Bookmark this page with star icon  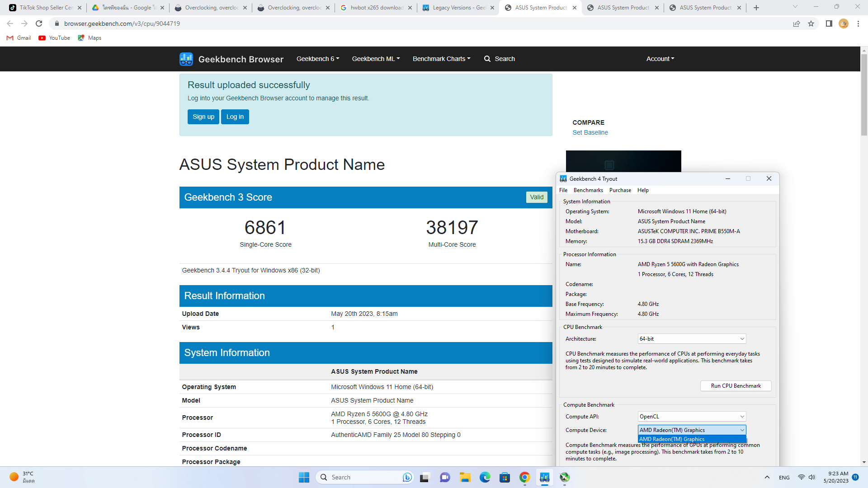811,23
